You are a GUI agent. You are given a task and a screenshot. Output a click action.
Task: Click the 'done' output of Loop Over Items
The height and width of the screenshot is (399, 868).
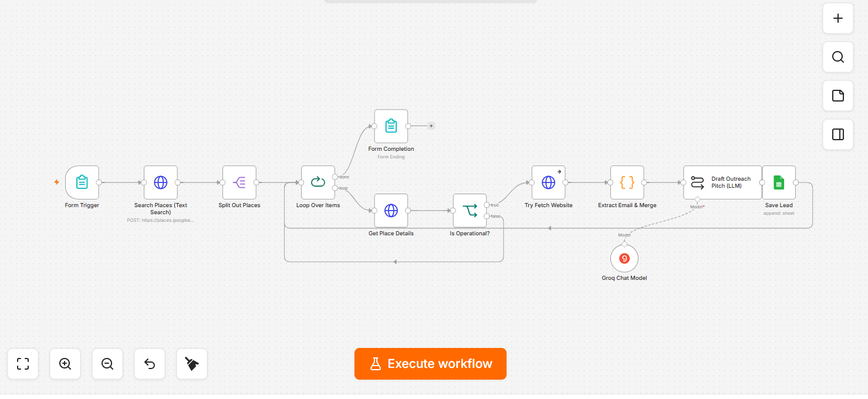point(335,177)
